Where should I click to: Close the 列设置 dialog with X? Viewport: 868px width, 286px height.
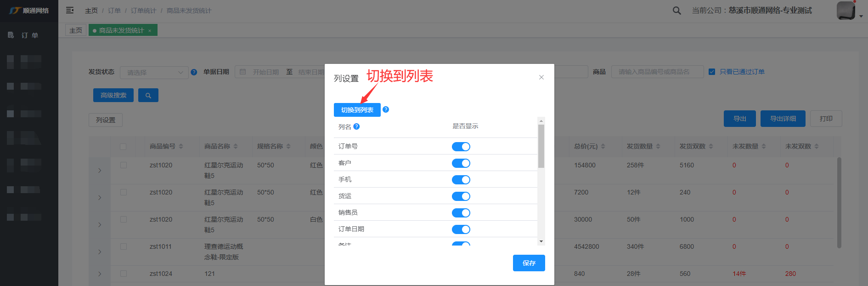click(x=541, y=77)
